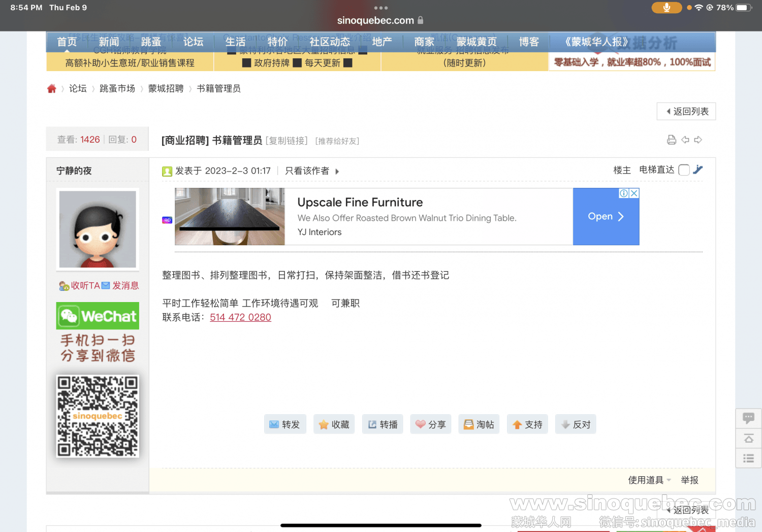
Task: Click the 收藏 favorite button
Action: point(334,424)
